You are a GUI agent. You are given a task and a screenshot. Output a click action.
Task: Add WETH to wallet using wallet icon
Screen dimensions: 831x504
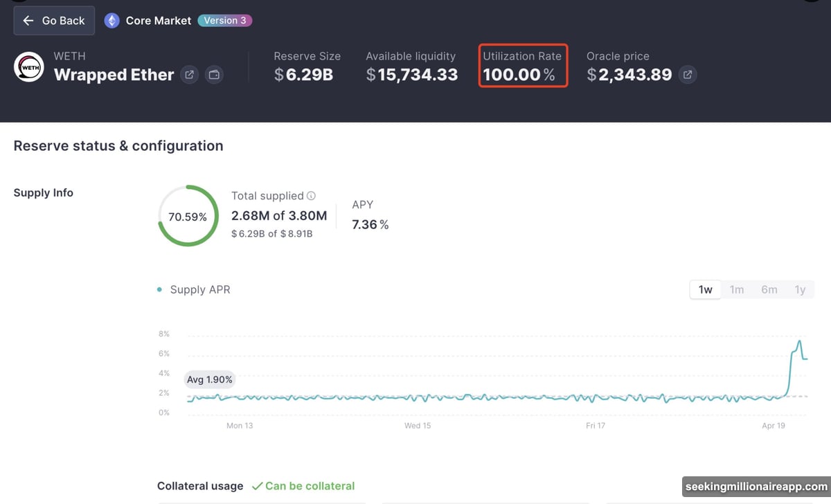(x=214, y=75)
